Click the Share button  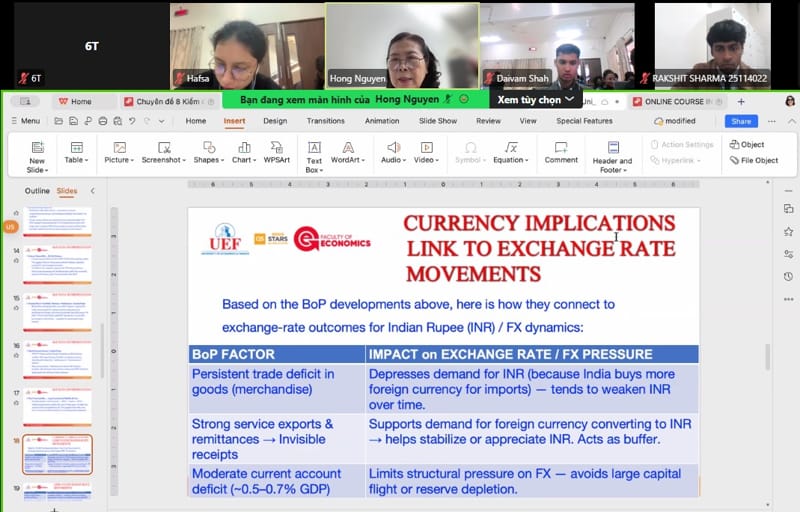(741, 121)
